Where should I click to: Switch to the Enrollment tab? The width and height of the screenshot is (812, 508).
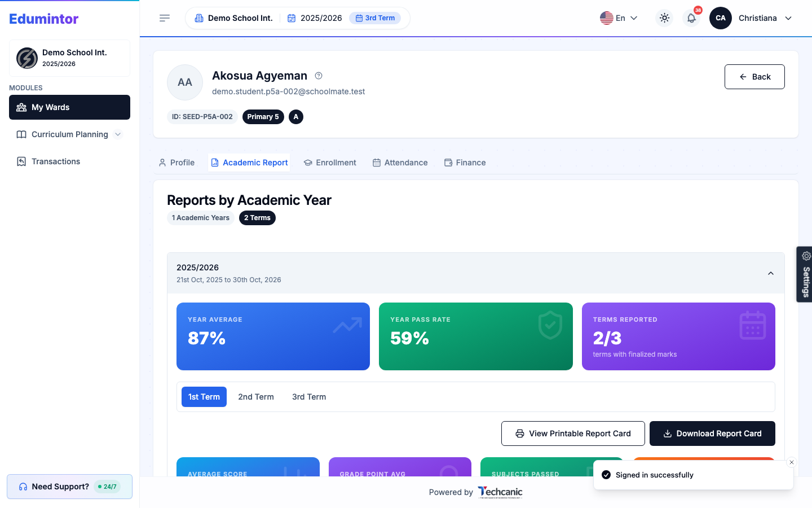coord(330,163)
